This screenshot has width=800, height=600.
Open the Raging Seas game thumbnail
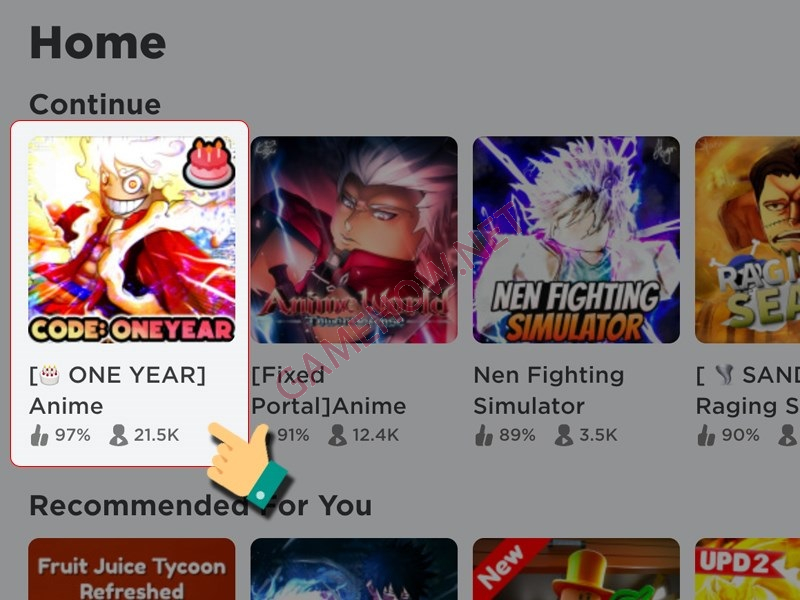tap(747, 239)
